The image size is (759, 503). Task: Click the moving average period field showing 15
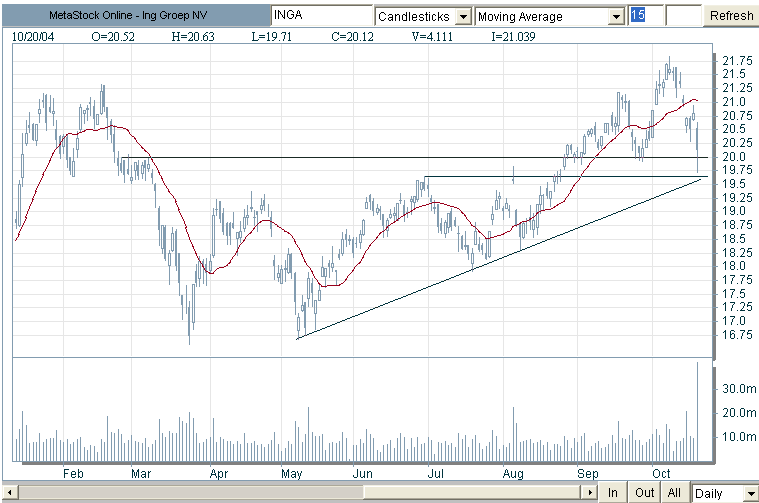tap(646, 16)
